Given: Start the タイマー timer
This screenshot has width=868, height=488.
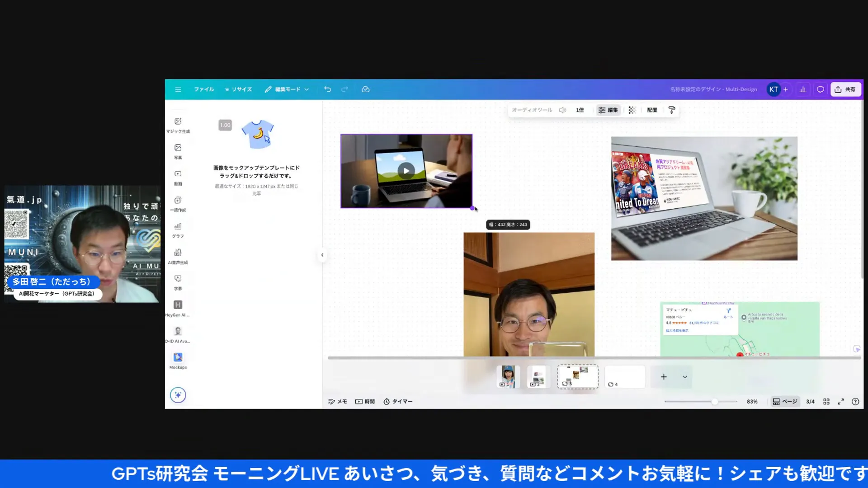Looking at the screenshot, I should [398, 401].
